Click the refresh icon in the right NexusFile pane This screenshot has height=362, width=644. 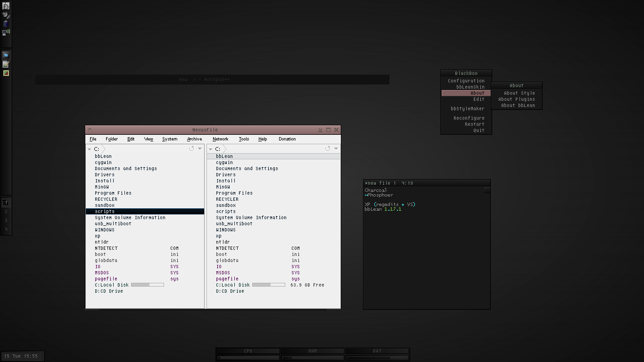tap(328, 148)
